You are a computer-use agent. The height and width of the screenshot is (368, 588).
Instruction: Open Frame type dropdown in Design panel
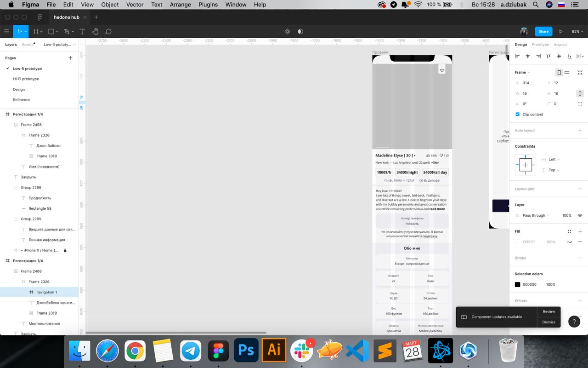[x=522, y=72]
